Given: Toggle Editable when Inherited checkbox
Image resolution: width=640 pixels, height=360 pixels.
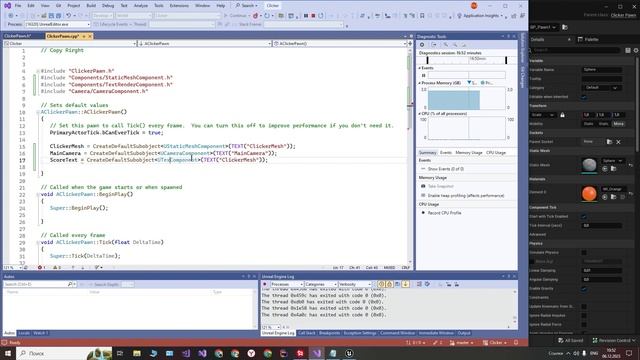Looking at the screenshot, I should pos(584,97).
